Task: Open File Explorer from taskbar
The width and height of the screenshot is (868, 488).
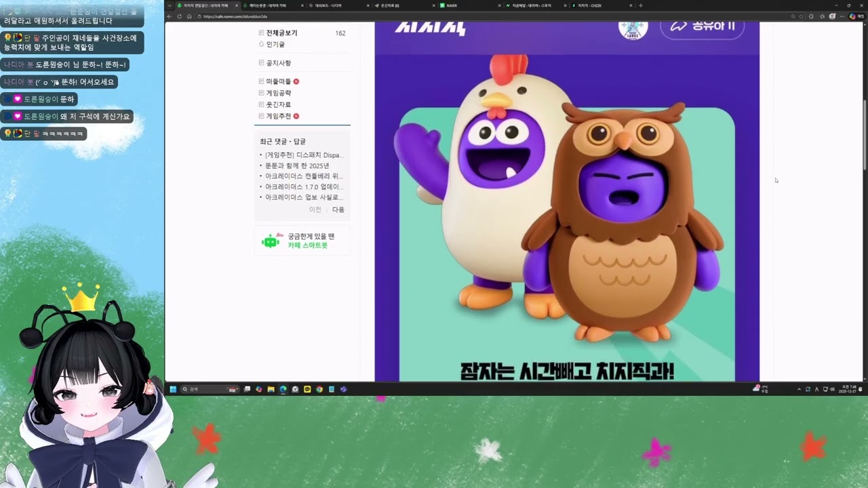Action: [x=271, y=389]
